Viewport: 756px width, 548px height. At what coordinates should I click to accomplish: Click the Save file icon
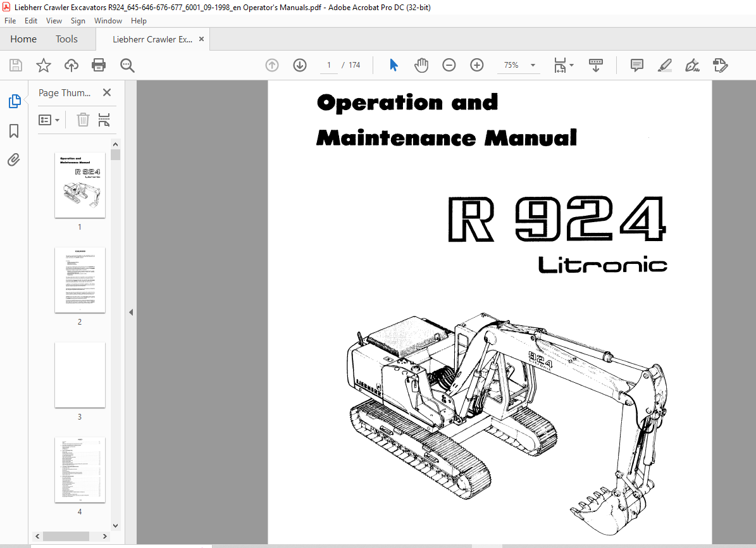(x=16, y=65)
